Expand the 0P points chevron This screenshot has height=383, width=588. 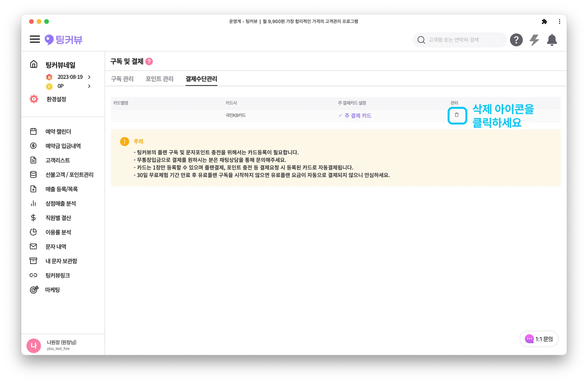(x=89, y=86)
